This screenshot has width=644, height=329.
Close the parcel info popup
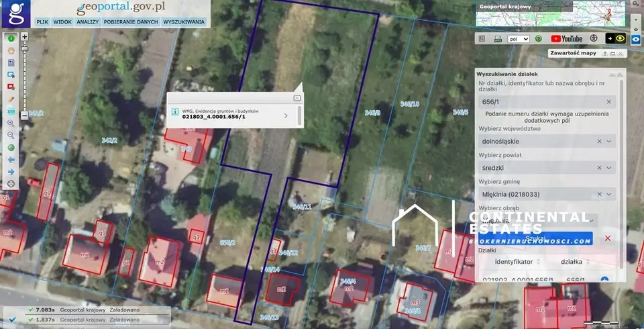(297, 98)
